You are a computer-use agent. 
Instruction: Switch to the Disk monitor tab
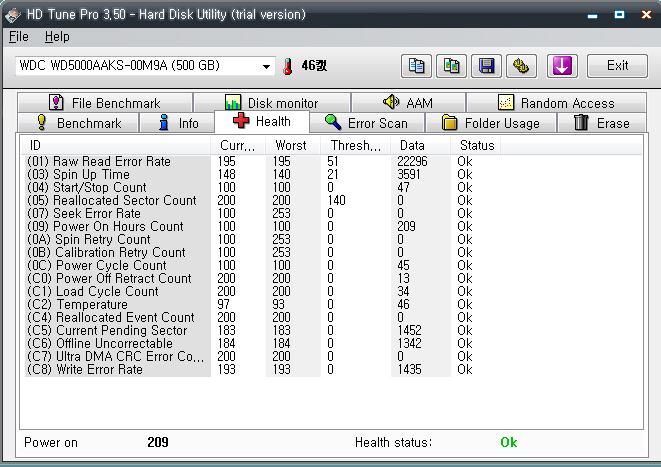[272, 103]
